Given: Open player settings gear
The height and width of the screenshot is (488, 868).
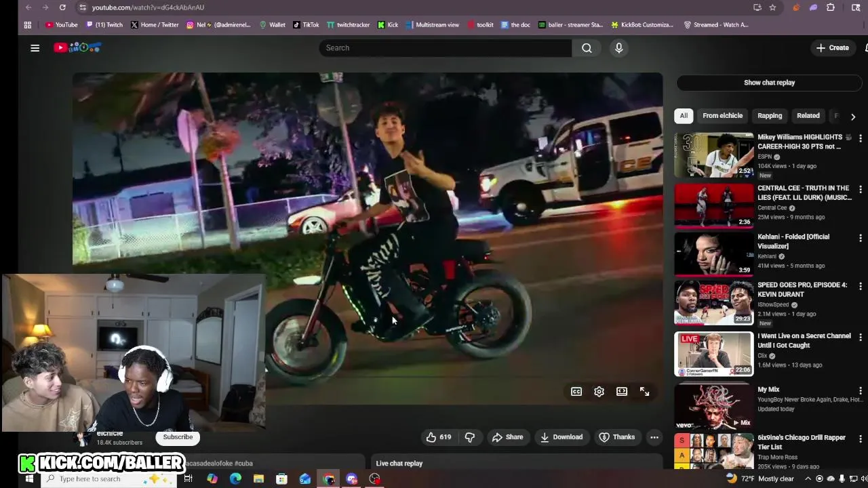Looking at the screenshot, I should click(599, 392).
